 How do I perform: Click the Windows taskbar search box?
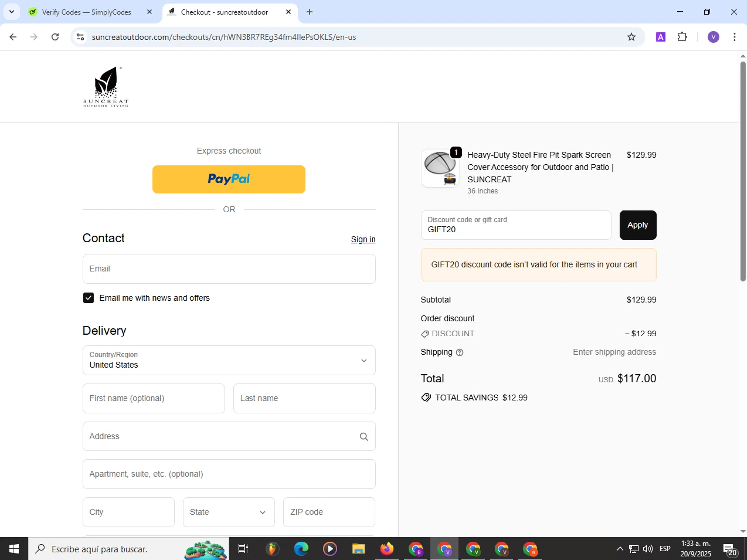[x=128, y=549]
